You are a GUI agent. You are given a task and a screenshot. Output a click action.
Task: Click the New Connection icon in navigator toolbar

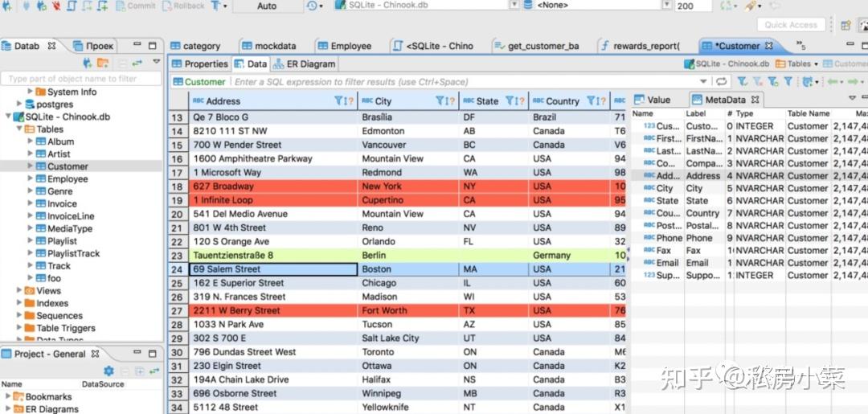(87, 63)
